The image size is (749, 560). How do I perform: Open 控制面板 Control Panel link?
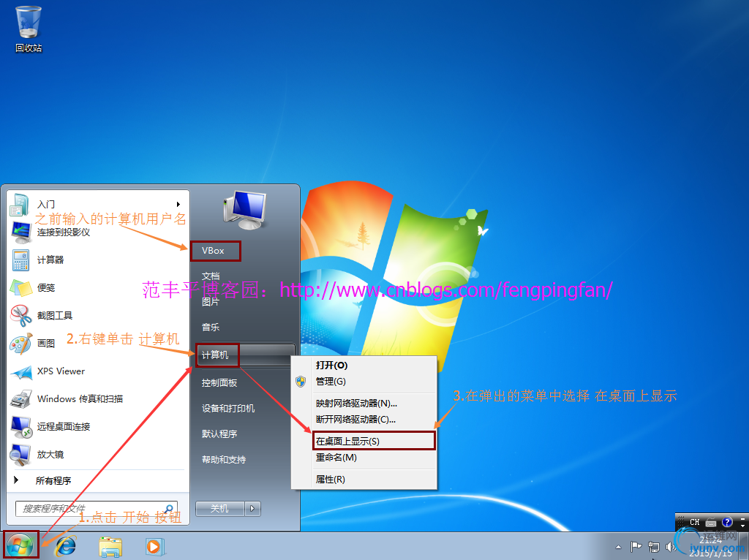tap(219, 383)
